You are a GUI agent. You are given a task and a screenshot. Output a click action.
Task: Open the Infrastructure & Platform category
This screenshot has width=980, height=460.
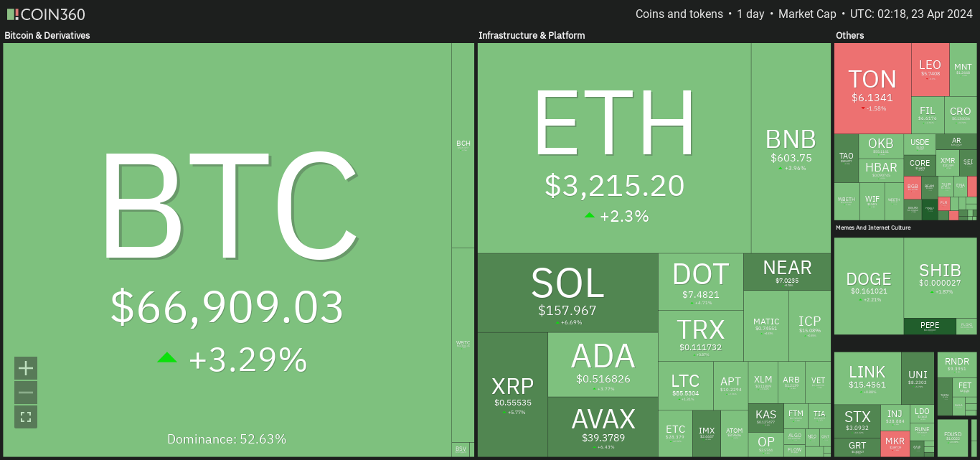pyautogui.click(x=532, y=35)
